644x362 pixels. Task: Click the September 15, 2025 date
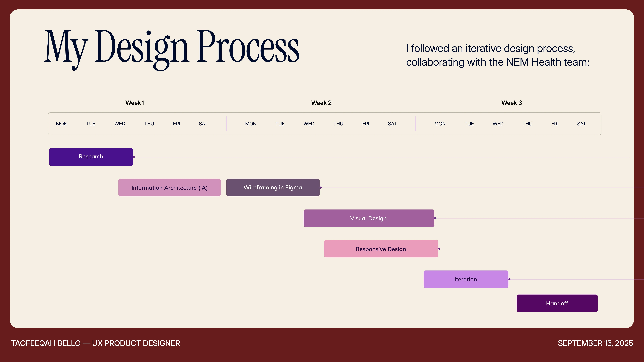pos(595,343)
